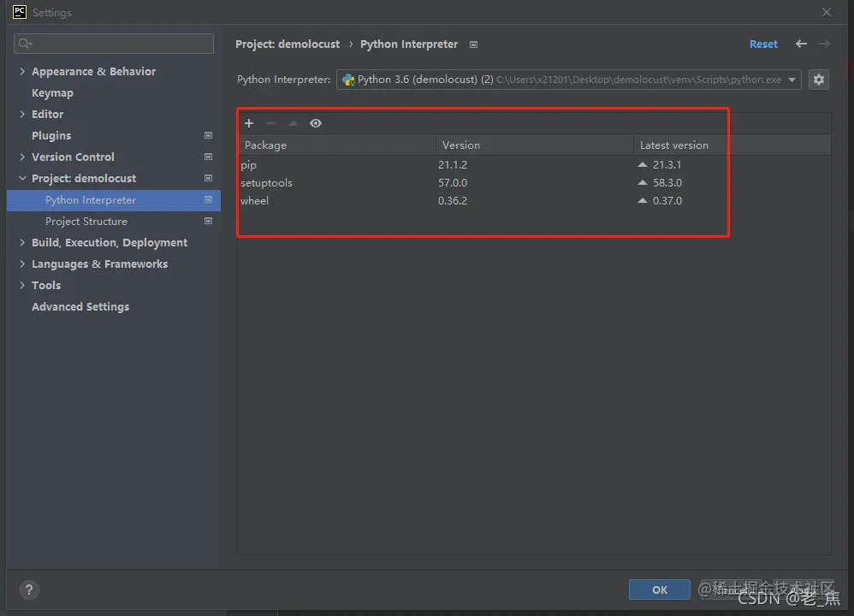The width and height of the screenshot is (854, 616).
Task: Expand Appearance & Behavior section
Action: click(22, 71)
